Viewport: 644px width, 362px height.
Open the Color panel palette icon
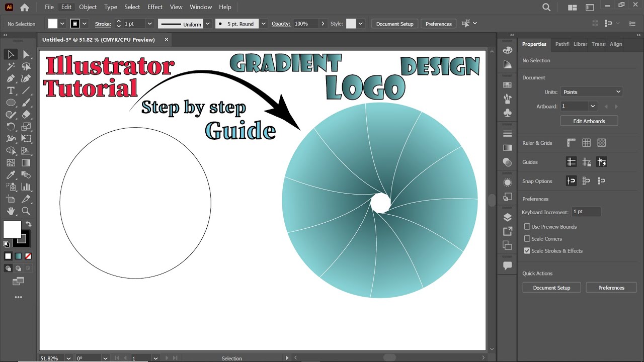507,50
